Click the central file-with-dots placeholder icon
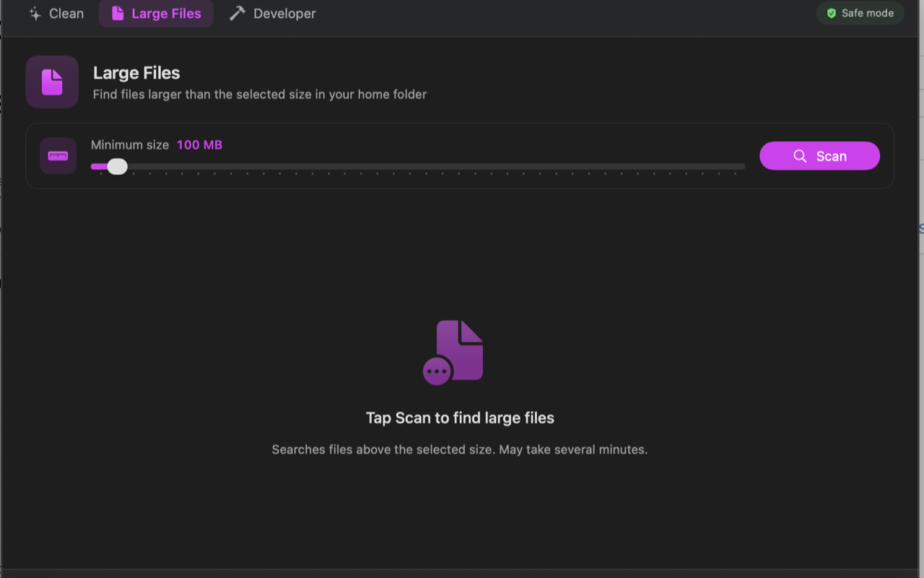The image size is (924, 578). tap(453, 353)
